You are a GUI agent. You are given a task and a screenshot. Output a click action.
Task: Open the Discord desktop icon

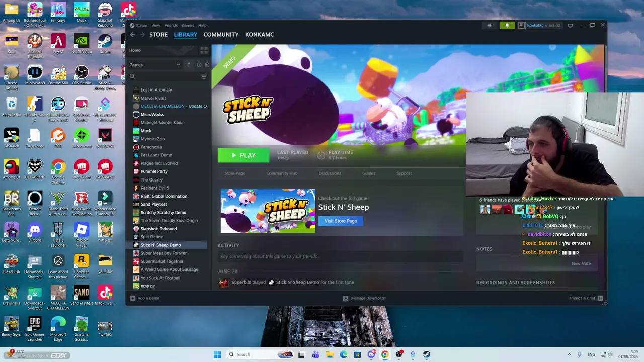coord(35,233)
